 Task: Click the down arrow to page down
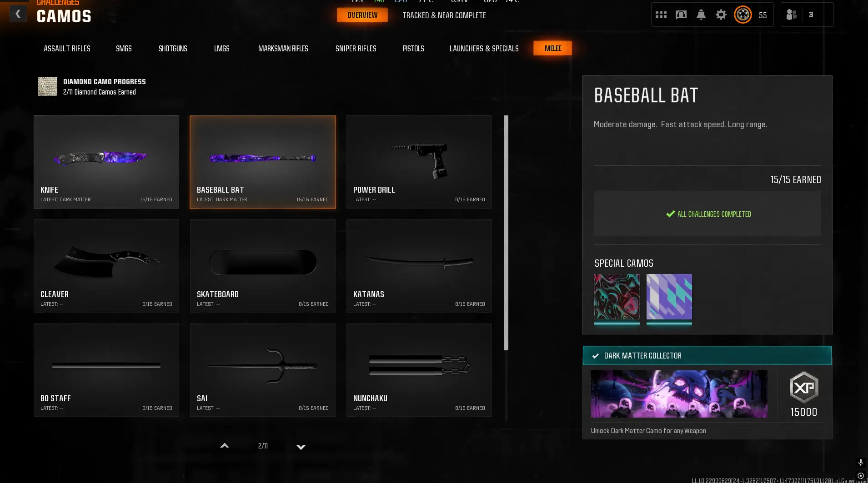pyautogui.click(x=301, y=447)
